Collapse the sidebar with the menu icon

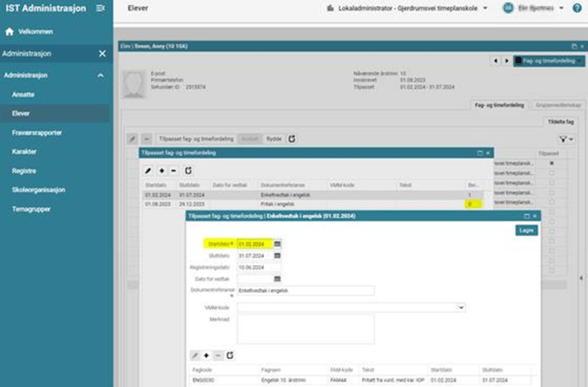coord(100,8)
